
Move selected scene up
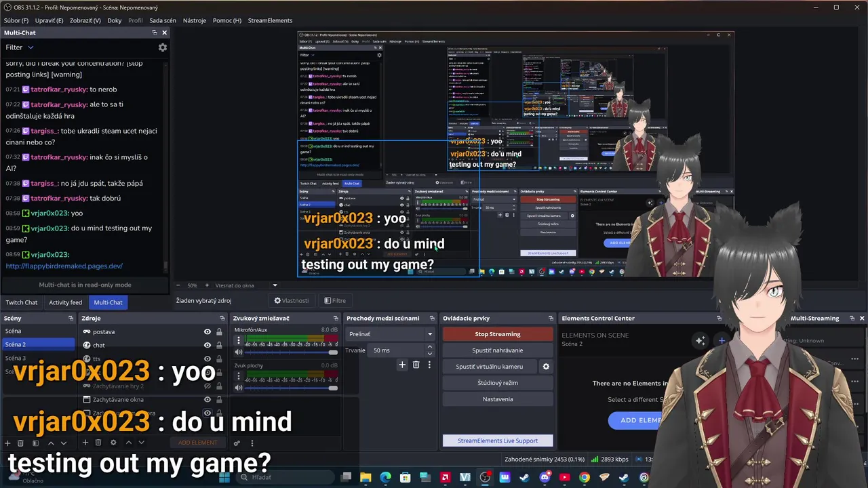pyautogui.click(x=51, y=443)
